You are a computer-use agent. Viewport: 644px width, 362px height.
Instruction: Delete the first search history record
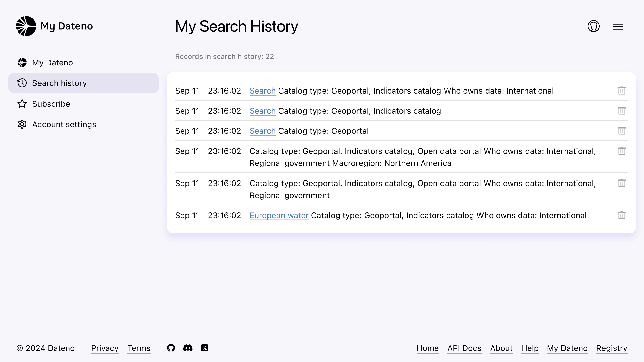(622, 90)
